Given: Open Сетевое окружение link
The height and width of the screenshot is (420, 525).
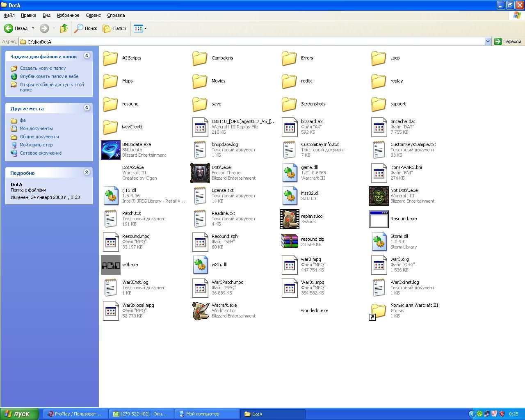Looking at the screenshot, I should [x=41, y=153].
